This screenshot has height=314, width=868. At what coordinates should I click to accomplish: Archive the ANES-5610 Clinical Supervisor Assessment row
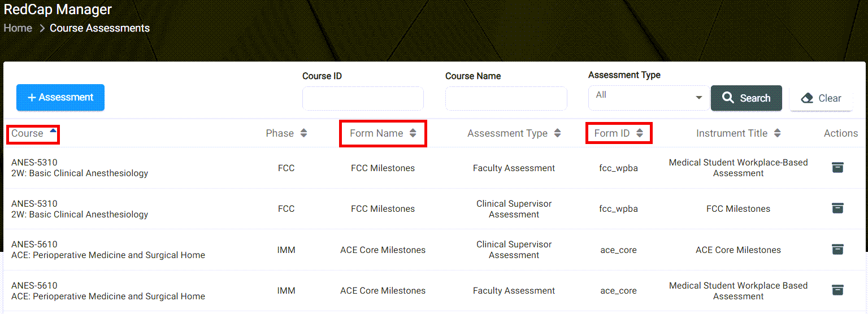837,249
